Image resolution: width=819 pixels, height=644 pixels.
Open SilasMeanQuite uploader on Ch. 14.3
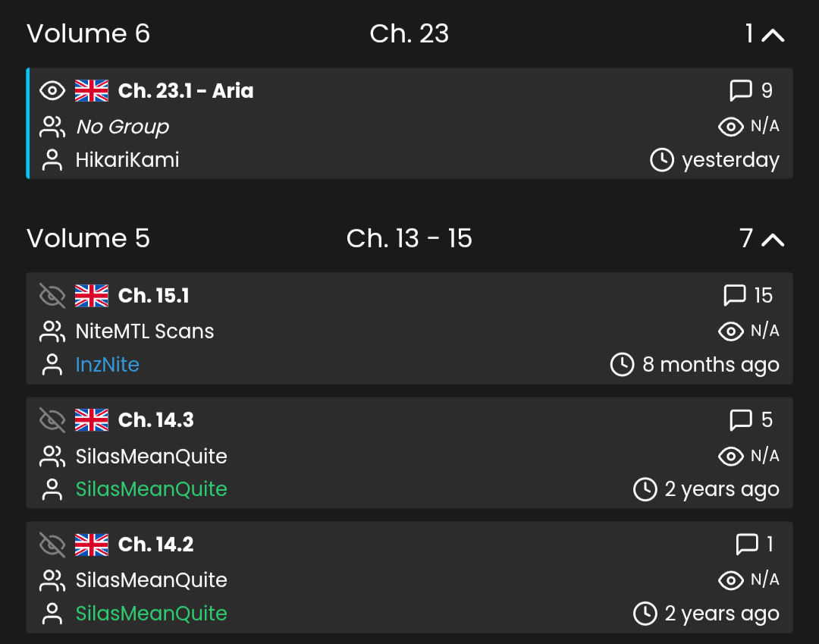tap(152, 489)
